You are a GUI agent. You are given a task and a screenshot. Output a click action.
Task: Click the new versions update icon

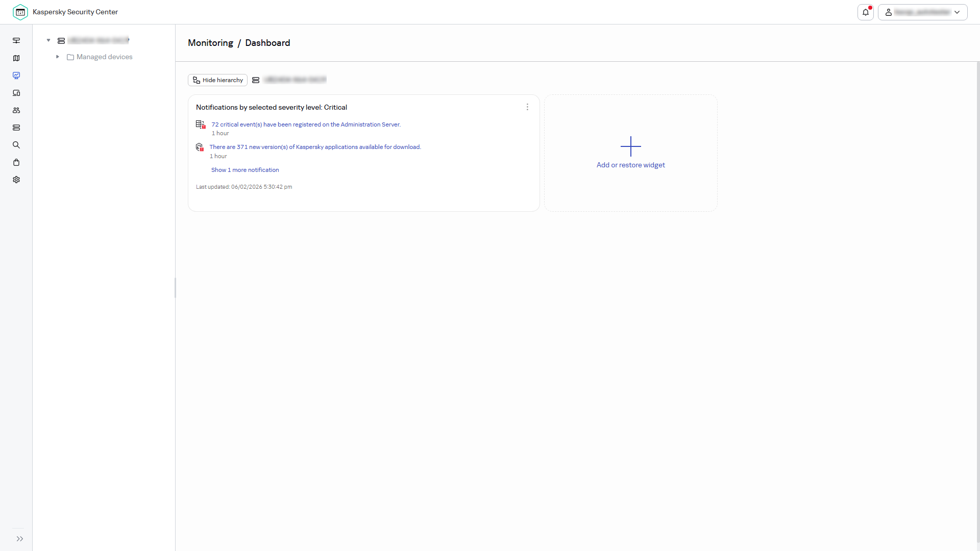coord(200,147)
